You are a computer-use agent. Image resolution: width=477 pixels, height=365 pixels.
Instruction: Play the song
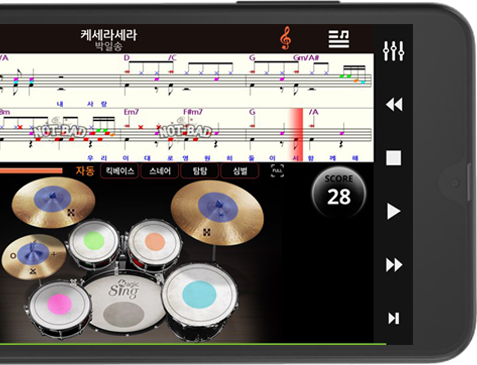point(394,211)
